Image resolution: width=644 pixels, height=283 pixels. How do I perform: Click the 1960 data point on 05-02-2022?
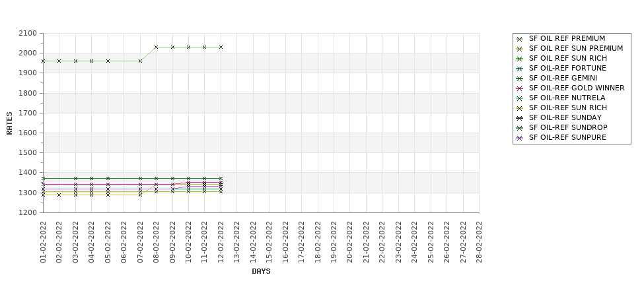(108, 61)
